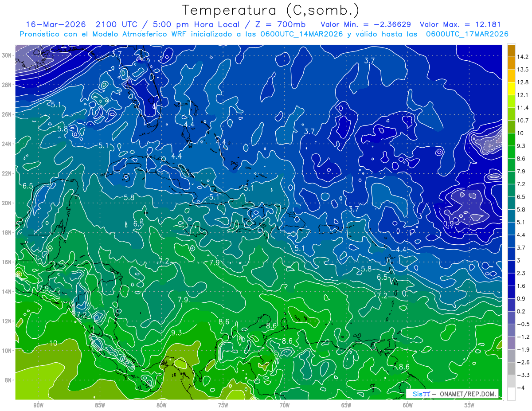Click the "55W" longitude axis label
Viewport: 532px width, 411px height.
pos(469,405)
